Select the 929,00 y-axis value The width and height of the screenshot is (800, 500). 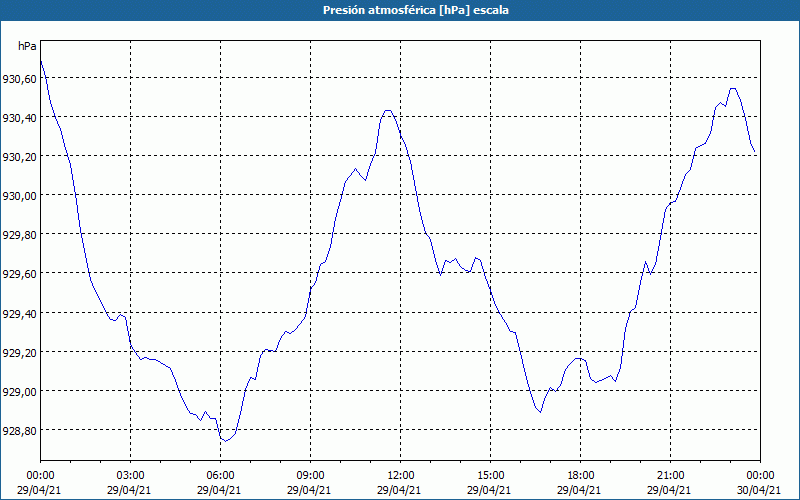19,391
